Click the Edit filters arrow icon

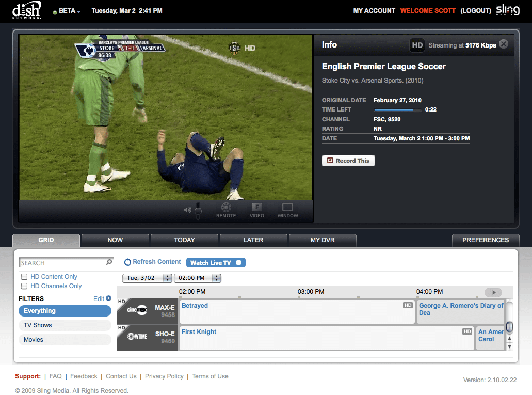pos(108,298)
